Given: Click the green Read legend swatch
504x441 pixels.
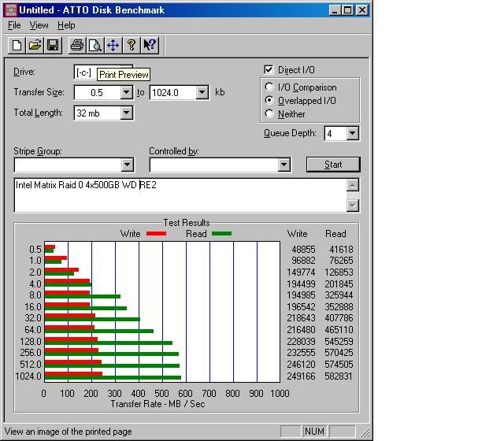Looking at the screenshot, I should (x=222, y=234).
